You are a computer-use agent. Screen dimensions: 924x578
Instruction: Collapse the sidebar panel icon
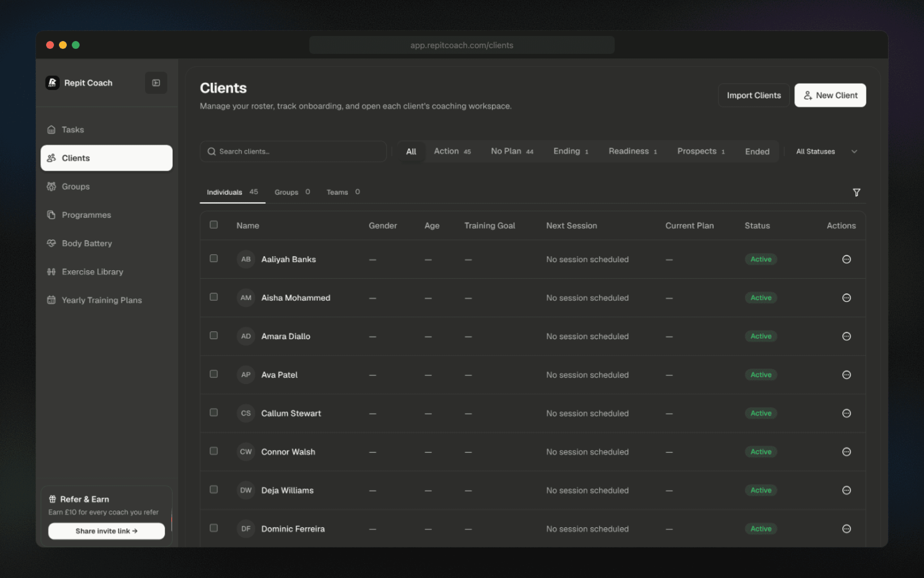156,83
